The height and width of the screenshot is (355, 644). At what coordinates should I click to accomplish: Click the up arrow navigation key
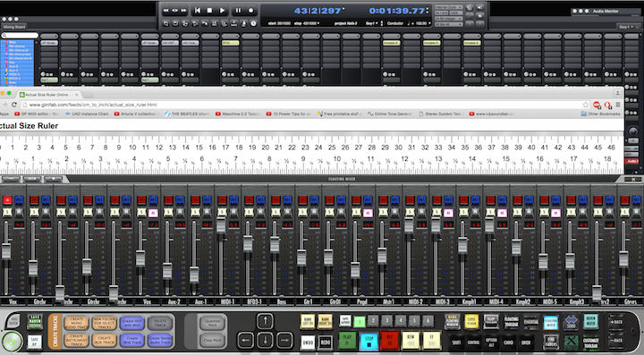(x=265, y=321)
